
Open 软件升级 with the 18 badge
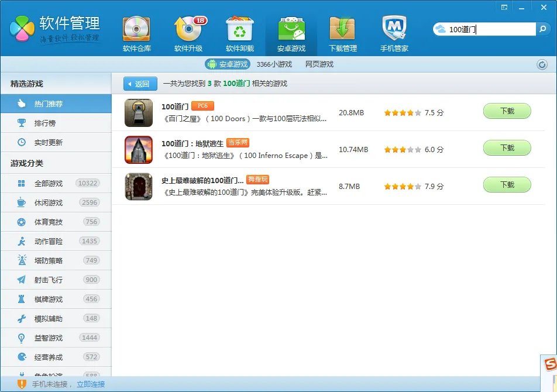188,33
